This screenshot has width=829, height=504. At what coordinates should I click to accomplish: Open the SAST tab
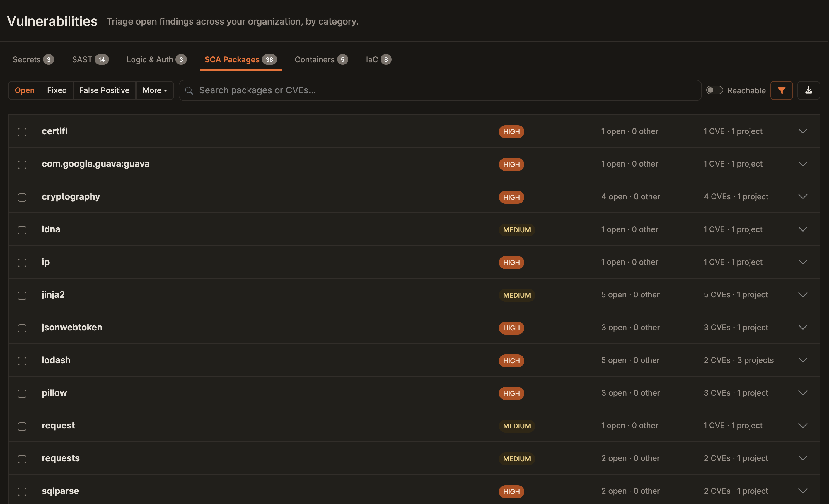(x=90, y=59)
